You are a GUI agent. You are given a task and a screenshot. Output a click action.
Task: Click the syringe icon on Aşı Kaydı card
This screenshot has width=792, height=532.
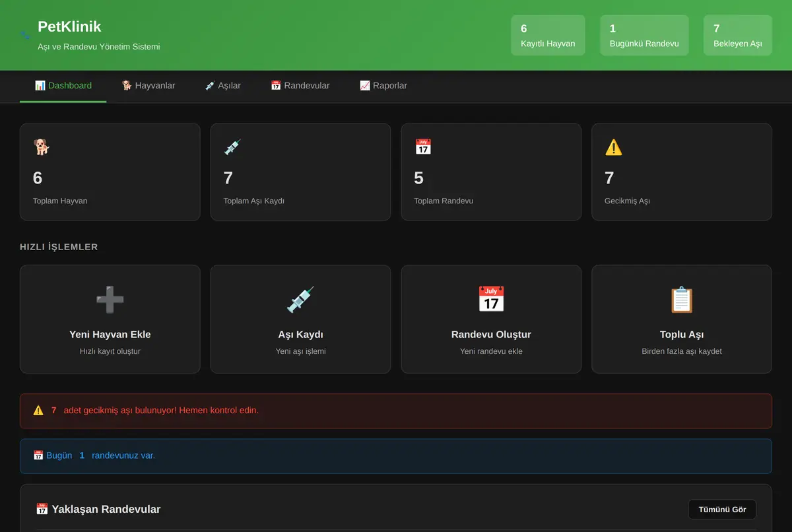tap(301, 300)
